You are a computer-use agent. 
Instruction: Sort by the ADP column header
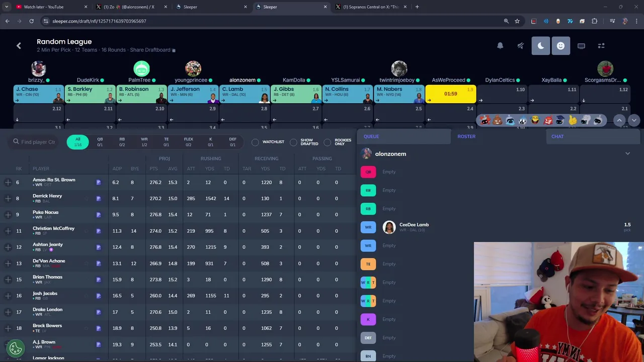pos(117,168)
